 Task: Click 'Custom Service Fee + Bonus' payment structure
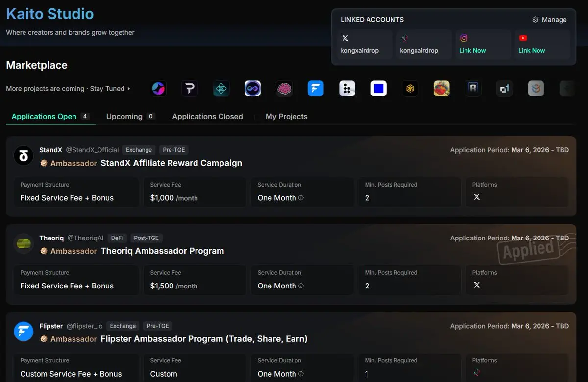coord(71,374)
